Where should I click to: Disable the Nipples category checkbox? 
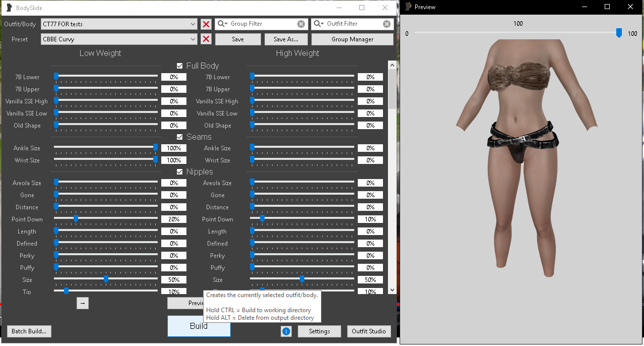[x=179, y=172]
